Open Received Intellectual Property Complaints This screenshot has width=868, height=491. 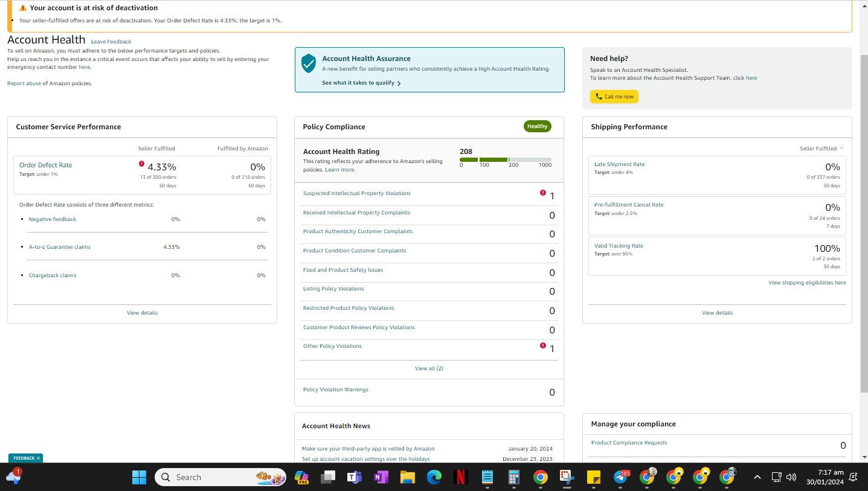356,213
